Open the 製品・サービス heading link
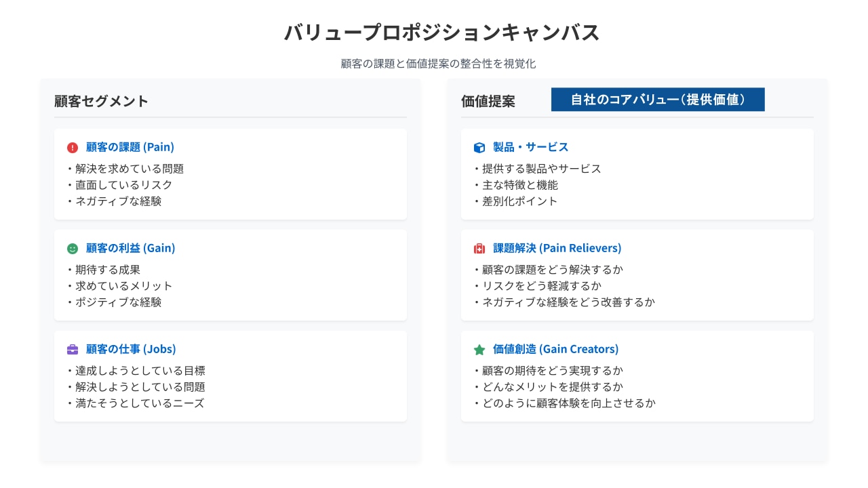The height and width of the screenshot is (488, 868). tap(530, 146)
